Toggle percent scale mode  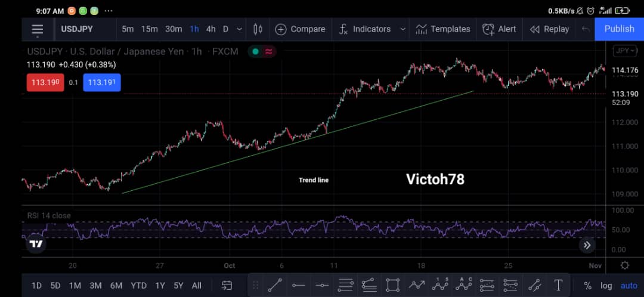[588, 286]
